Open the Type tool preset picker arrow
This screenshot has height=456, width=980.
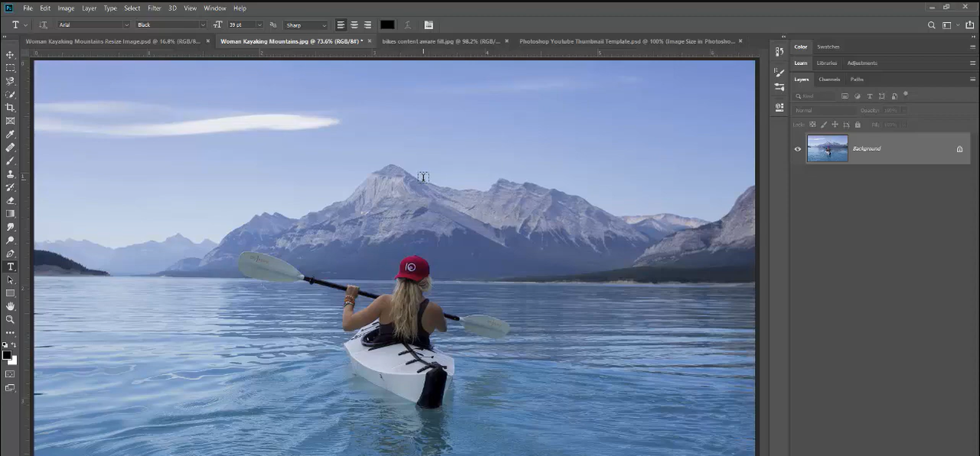click(x=25, y=25)
